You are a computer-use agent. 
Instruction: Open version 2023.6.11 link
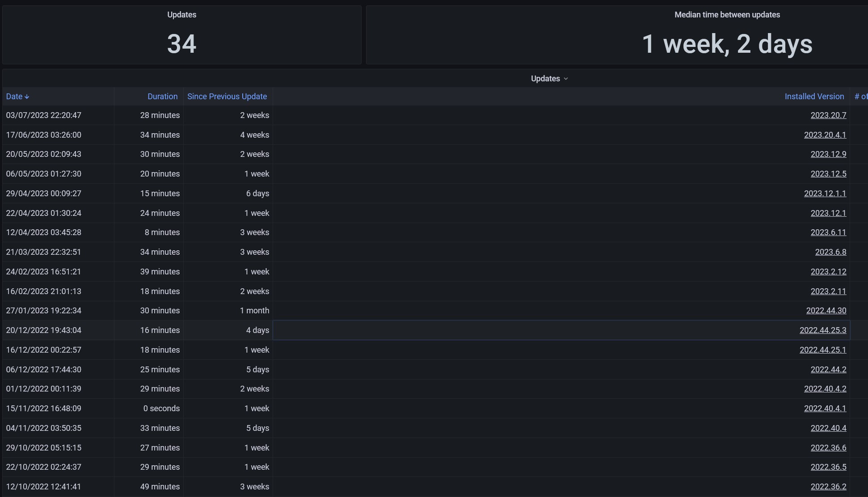click(x=828, y=232)
